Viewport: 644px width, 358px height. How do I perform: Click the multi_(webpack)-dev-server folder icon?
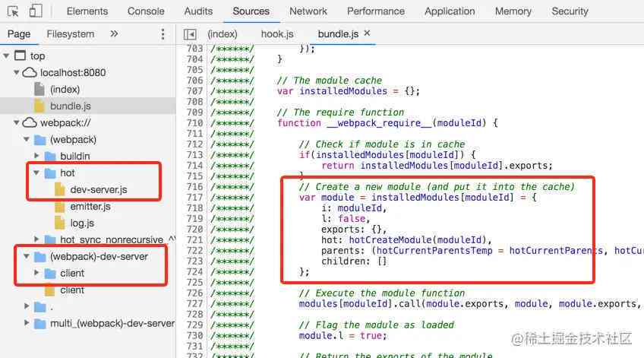39,324
